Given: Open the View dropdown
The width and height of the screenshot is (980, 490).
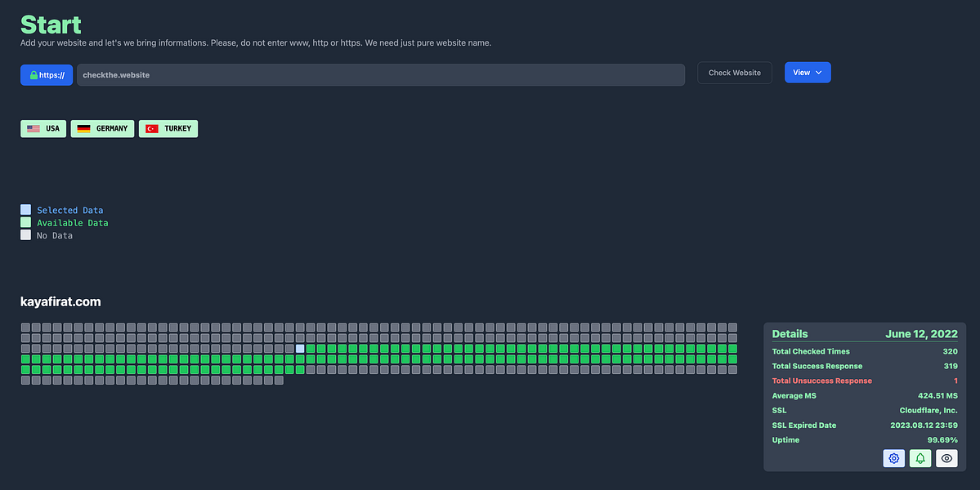Looking at the screenshot, I should click(808, 73).
